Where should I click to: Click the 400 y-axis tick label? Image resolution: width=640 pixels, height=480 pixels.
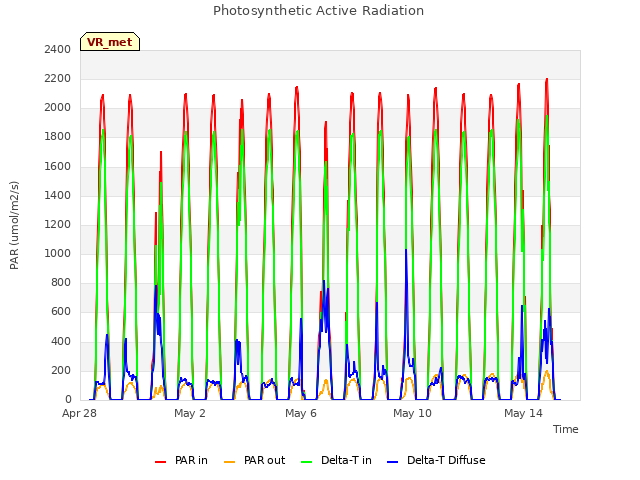point(61,341)
